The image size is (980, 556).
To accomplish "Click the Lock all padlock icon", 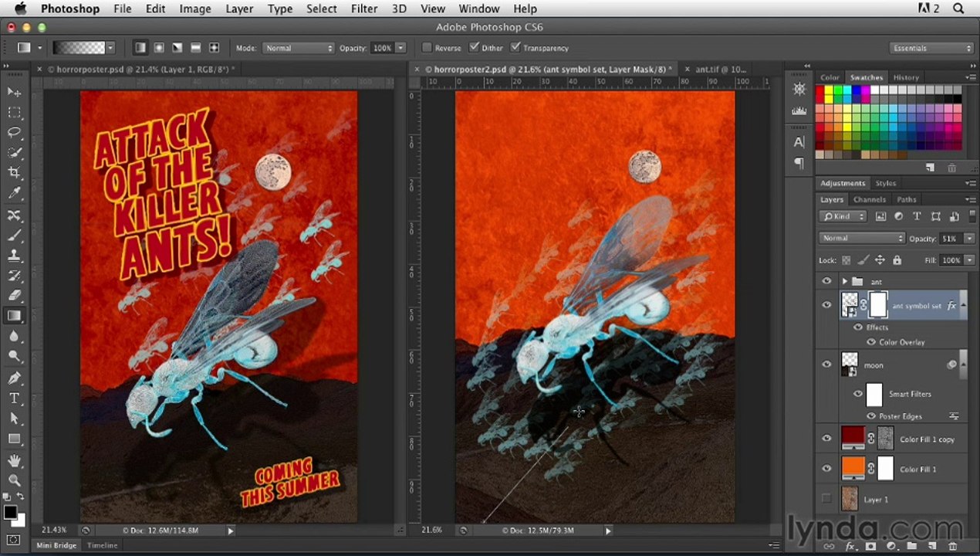I will (897, 260).
